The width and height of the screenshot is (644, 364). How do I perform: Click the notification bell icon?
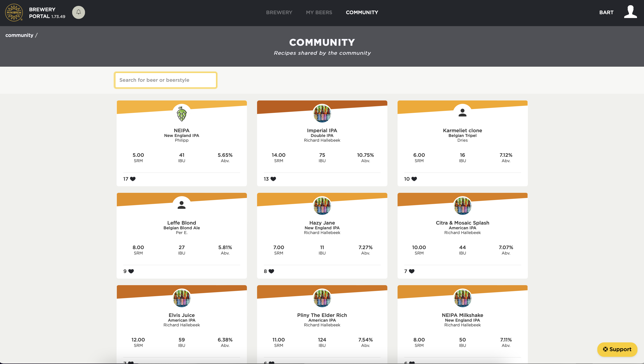click(x=79, y=12)
